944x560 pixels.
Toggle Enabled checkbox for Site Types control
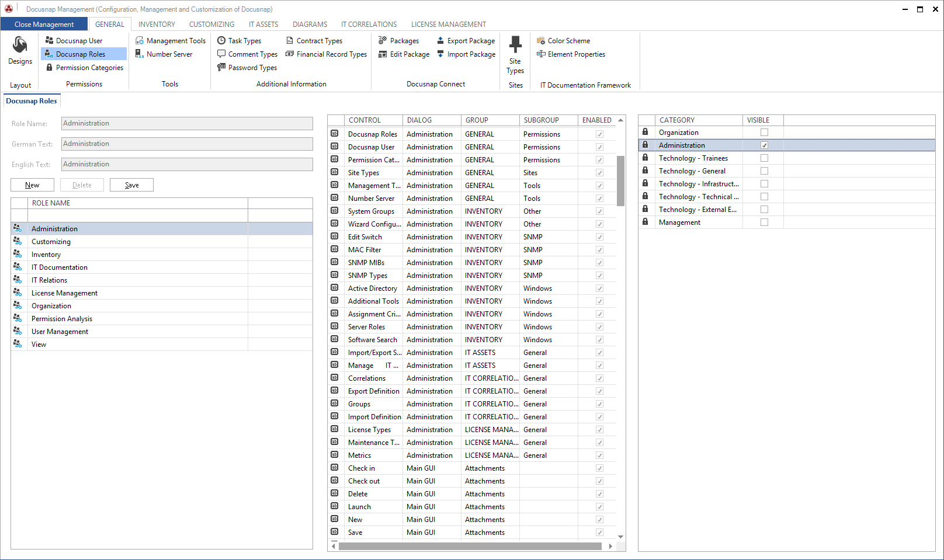[x=599, y=172]
